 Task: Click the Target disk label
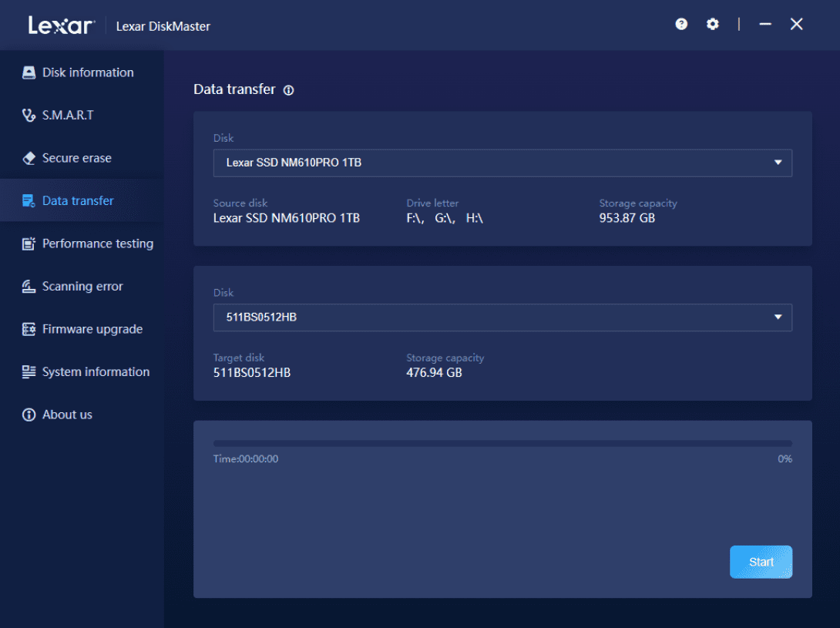[x=238, y=358]
